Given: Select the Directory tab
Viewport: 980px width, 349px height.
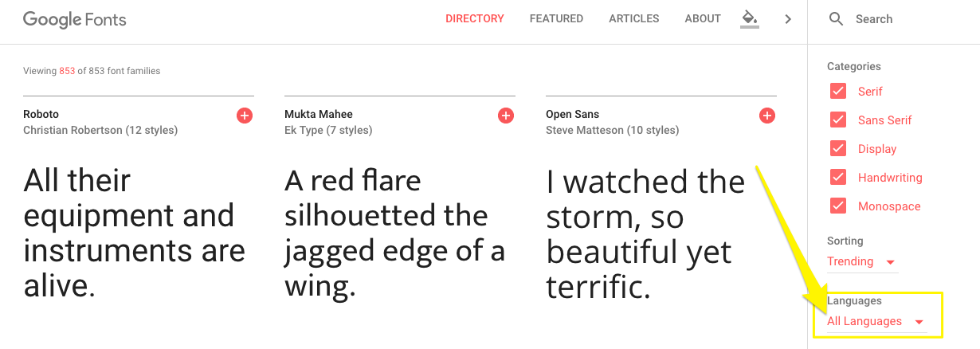Looking at the screenshot, I should [475, 18].
